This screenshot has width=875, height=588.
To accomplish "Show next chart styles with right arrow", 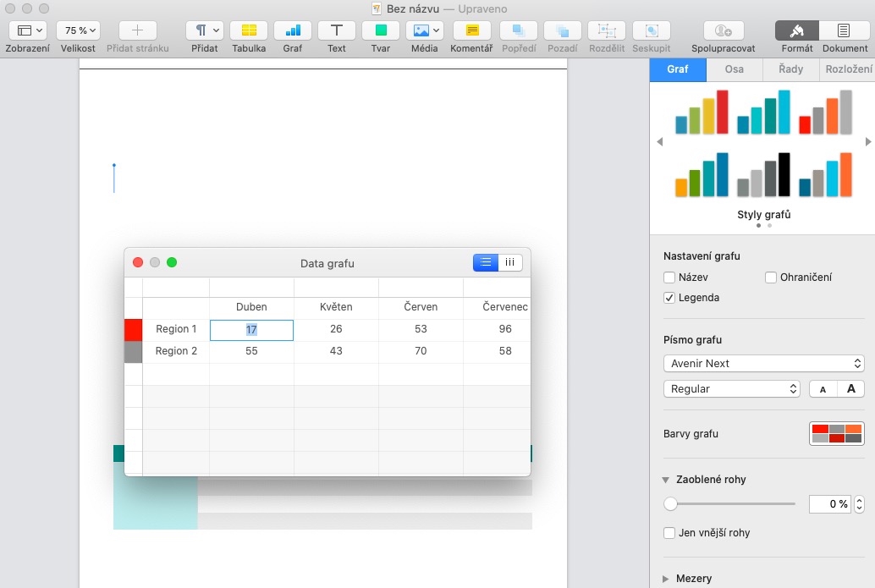I will [x=867, y=141].
